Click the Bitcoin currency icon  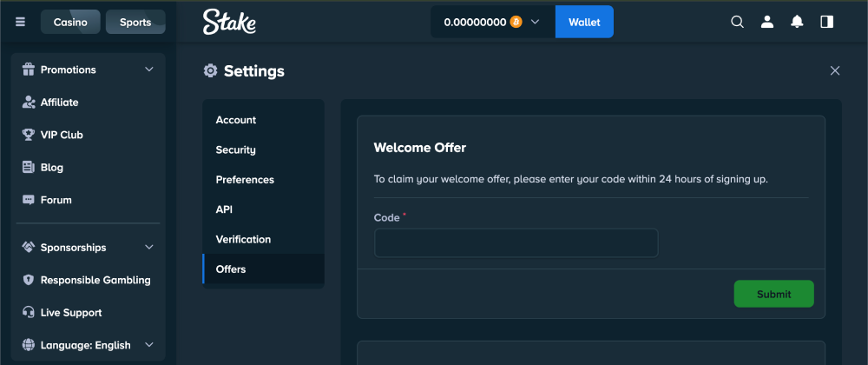coord(516,22)
